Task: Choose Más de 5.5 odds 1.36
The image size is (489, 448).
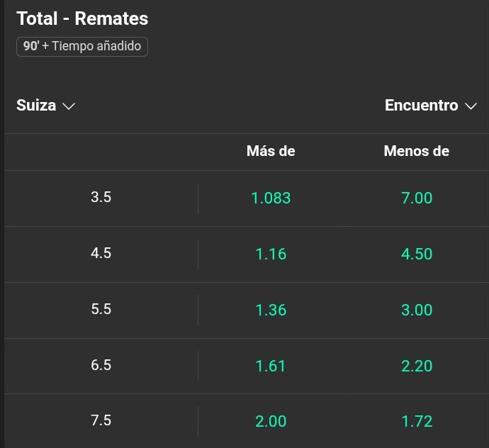Action: point(271,310)
